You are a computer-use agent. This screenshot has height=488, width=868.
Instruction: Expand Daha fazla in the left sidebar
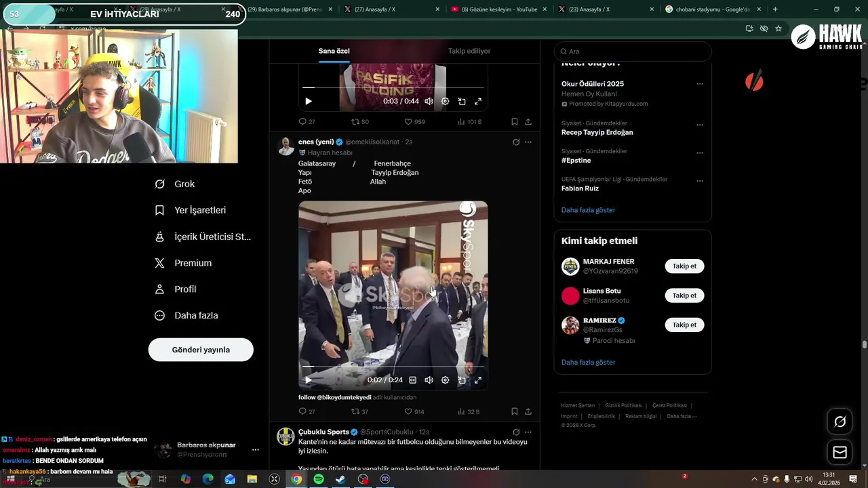pyautogui.click(x=186, y=315)
